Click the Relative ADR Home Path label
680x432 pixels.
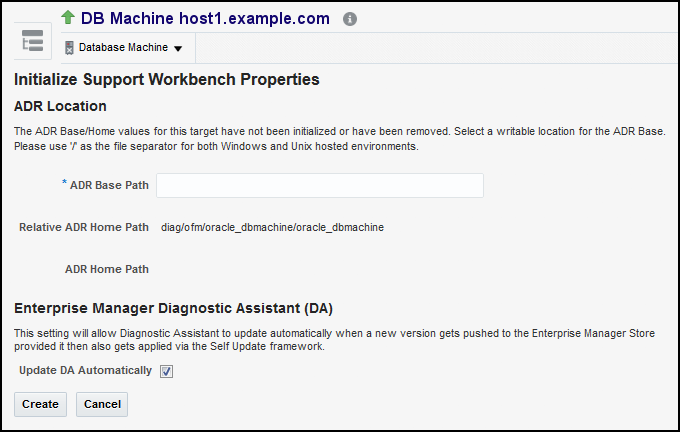(x=84, y=227)
